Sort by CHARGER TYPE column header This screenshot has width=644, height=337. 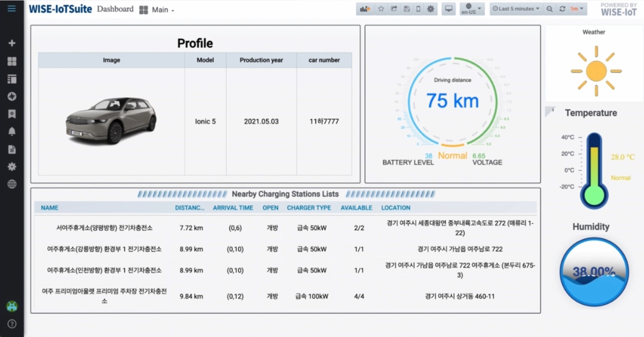pyautogui.click(x=309, y=208)
